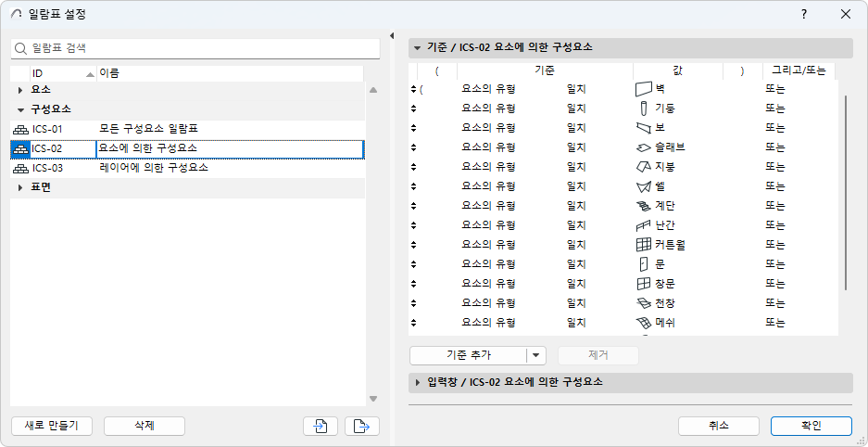This screenshot has height=447, width=868.
Task: Click the curtain wall (커튼월) icon
Action: tap(644, 245)
